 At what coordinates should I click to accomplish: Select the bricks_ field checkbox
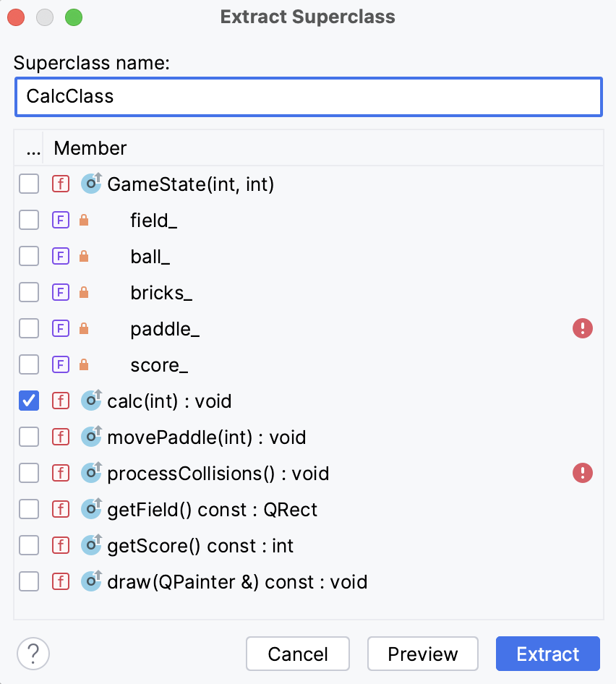click(x=29, y=292)
